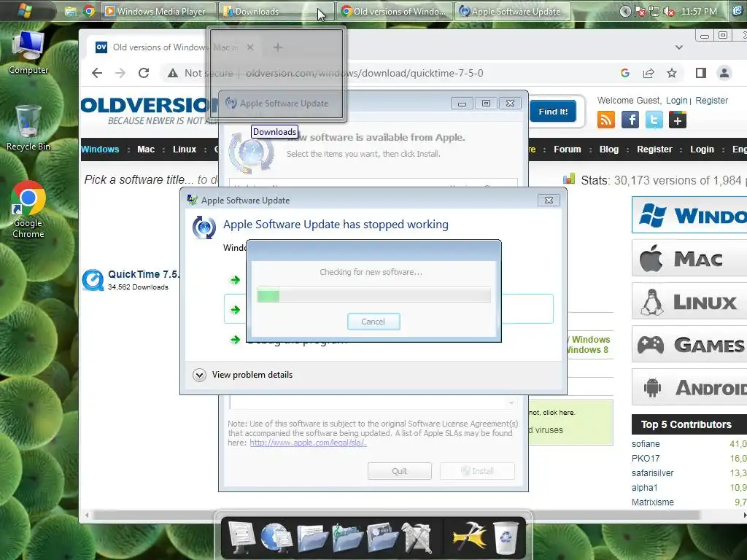The height and width of the screenshot is (560, 747).
Task: Close the stopped working error dialog
Action: point(549,200)
